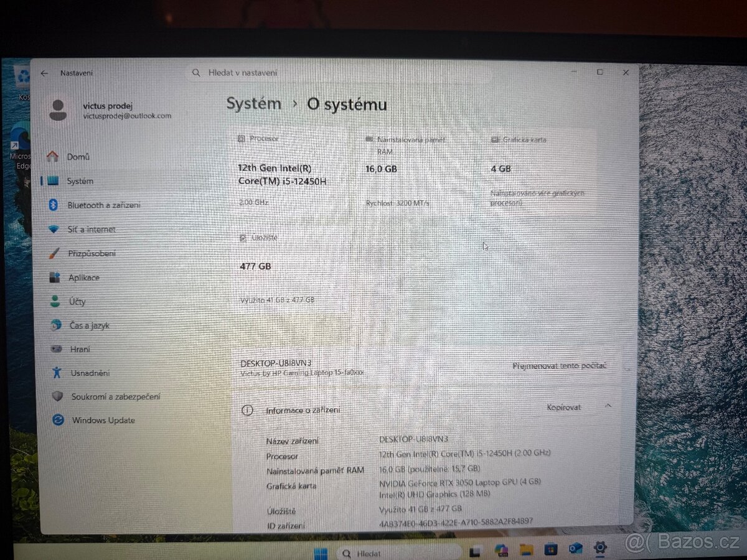Image resolution: width=747 pixels, height=560 pixels.
Task: Click the Využito 41 GB z 477 GB card text
Action: (277, 300)
